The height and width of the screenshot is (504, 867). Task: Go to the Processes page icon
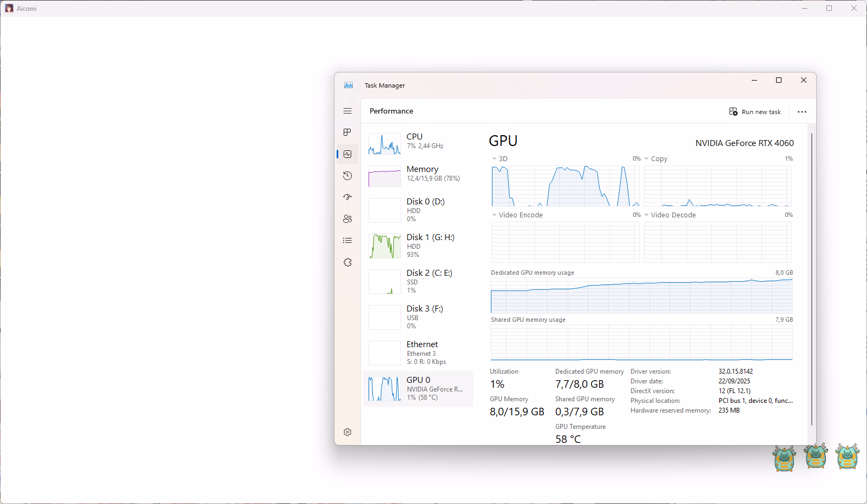pyautogui.click(x=347, y=132)
